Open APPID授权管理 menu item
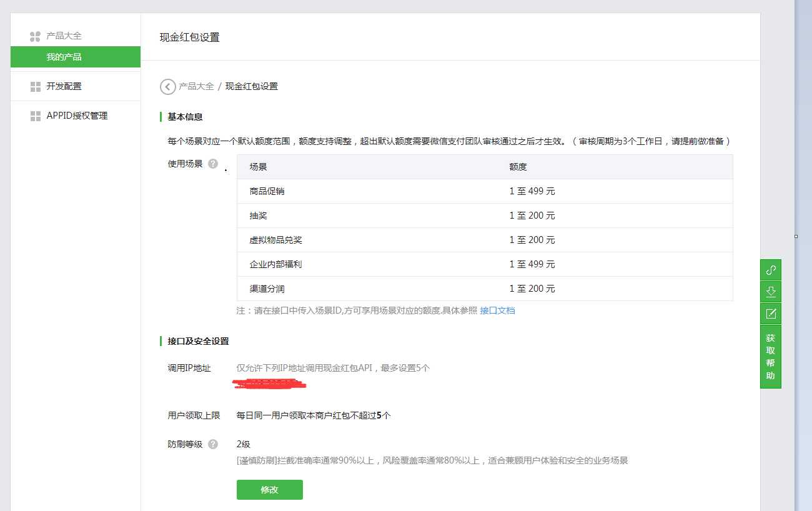The width and height of the screenshot is (812, 511). pos(77,116)
